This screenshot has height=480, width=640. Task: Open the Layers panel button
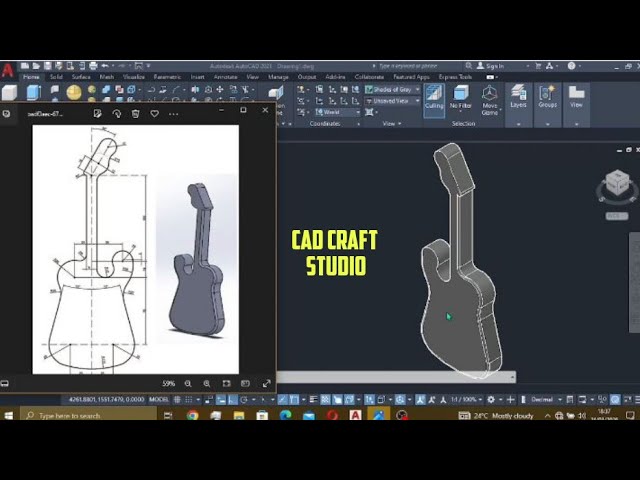pos(519,97)
